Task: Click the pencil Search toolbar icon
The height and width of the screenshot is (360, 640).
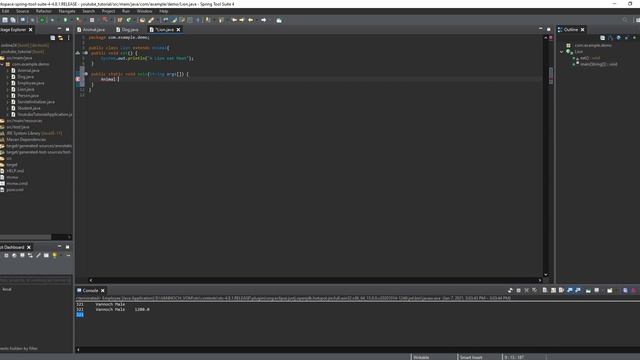Action: click(x=151, y=20)
